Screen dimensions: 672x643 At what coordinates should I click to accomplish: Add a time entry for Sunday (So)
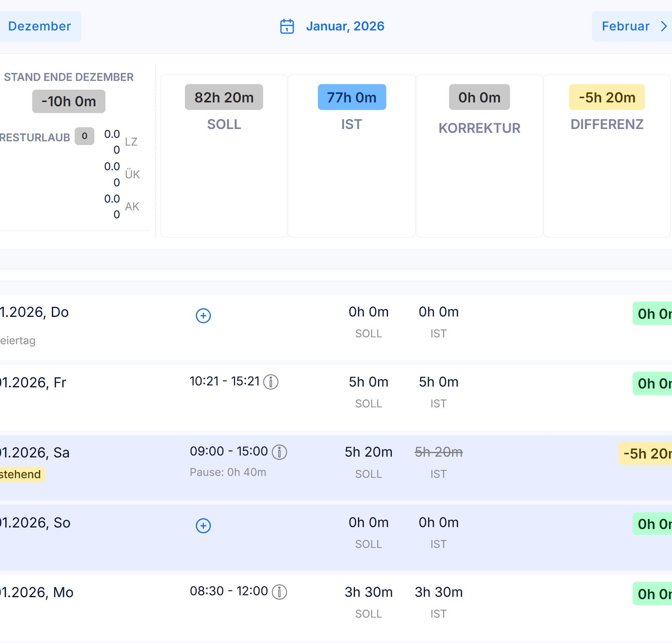pyautogui.click(x=203, y=526)
